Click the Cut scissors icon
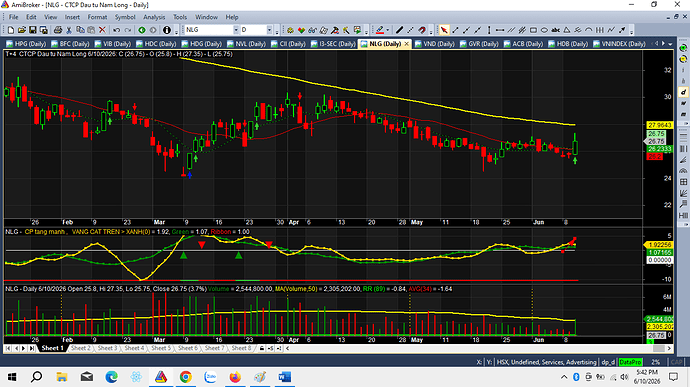Image resolution: width=690 pixels, height=387 pixels. click(69, 30)
